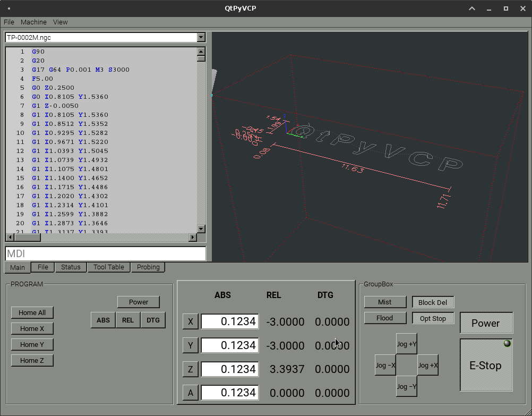The height and width of the screenshot is (416, 532).
Task: Click the Jog -Y button
Action: click(407, 386)
